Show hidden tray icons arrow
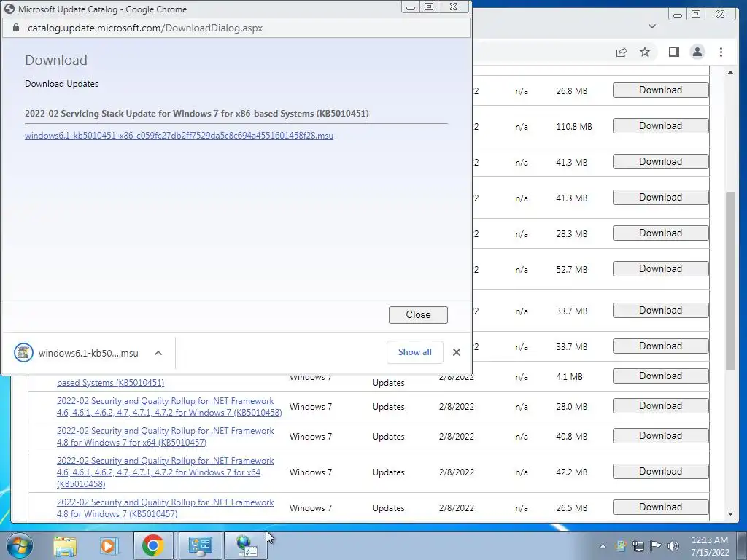The height and width of the screenshot is (560, 747). tap(603, 546)
